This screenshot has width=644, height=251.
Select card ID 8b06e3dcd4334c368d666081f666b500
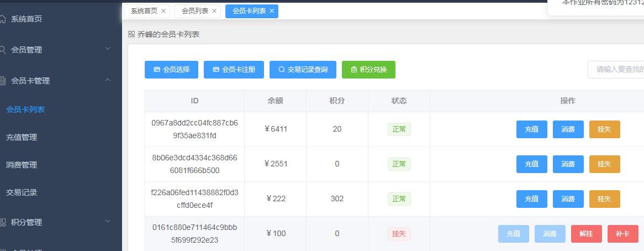click(x=194, y=164)
